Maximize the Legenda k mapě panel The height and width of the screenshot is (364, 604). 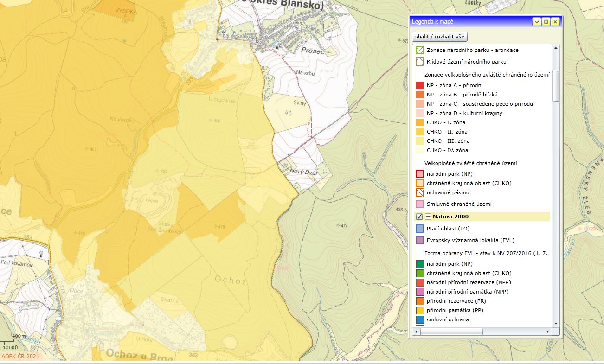point(546,22)
